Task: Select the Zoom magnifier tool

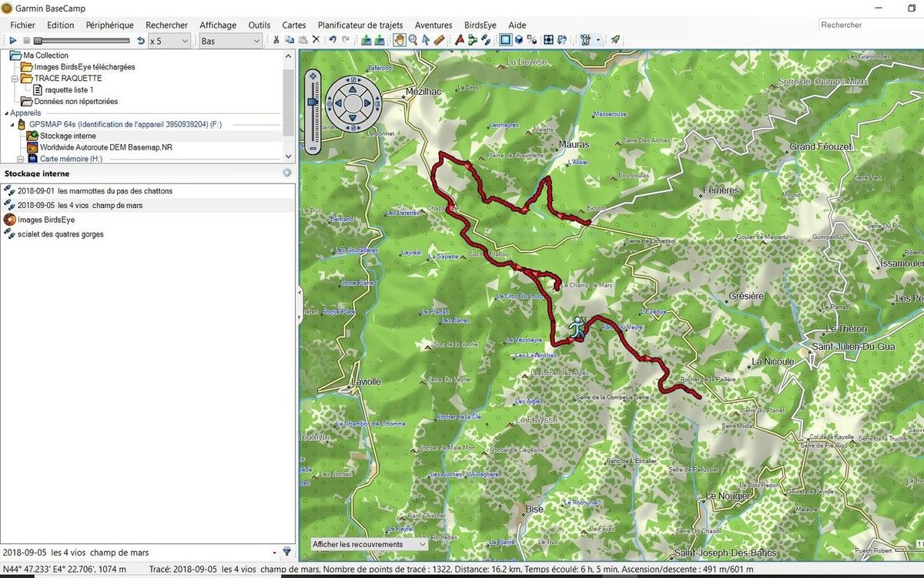Action: tap(413, 40)
